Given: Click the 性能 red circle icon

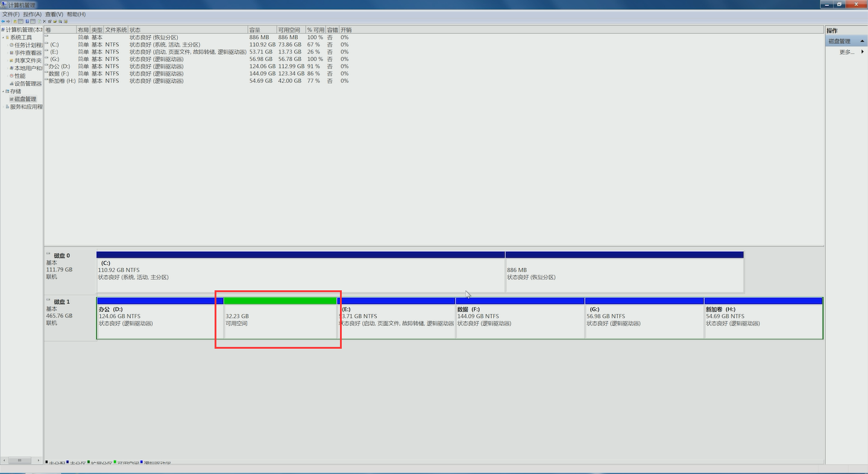Looking at the screenshot, I should pos(11,76).
